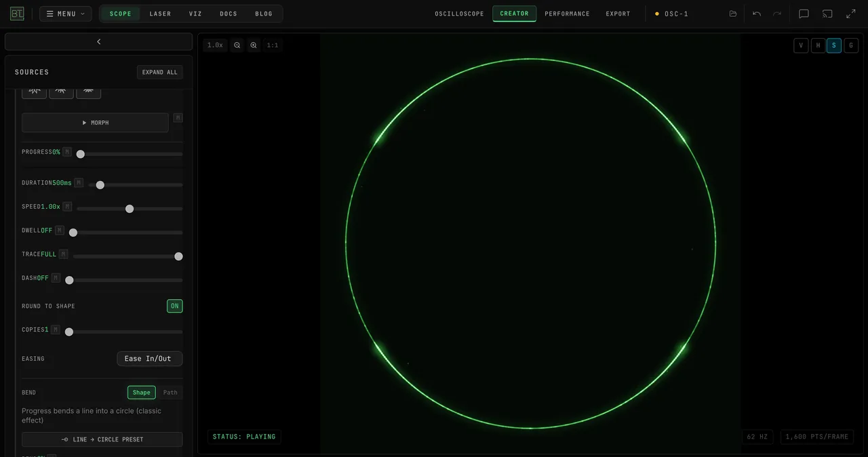This screenshot has height=457, width=868.
Task: Click the zoom out magnifier icon
Action: pos(237,45)
